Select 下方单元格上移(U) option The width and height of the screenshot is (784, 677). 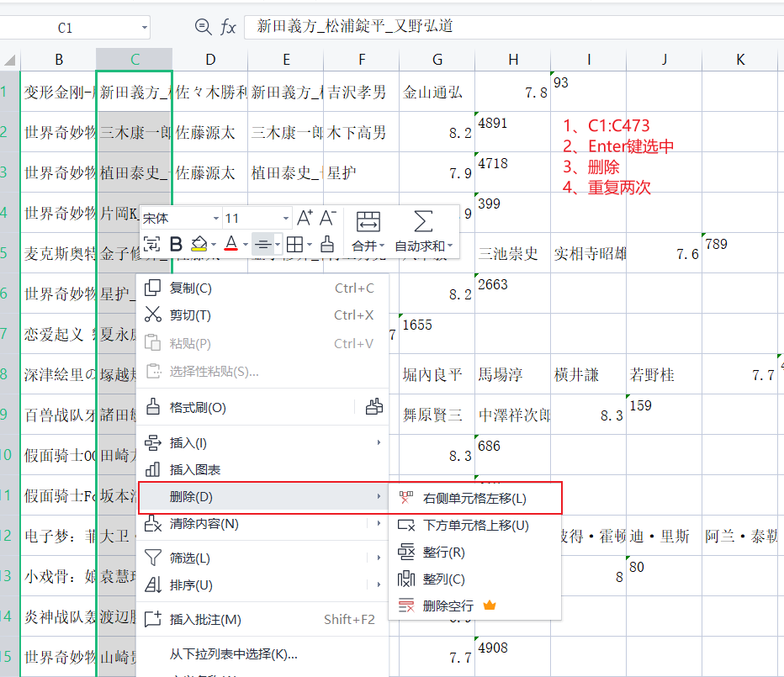[475, 525]
